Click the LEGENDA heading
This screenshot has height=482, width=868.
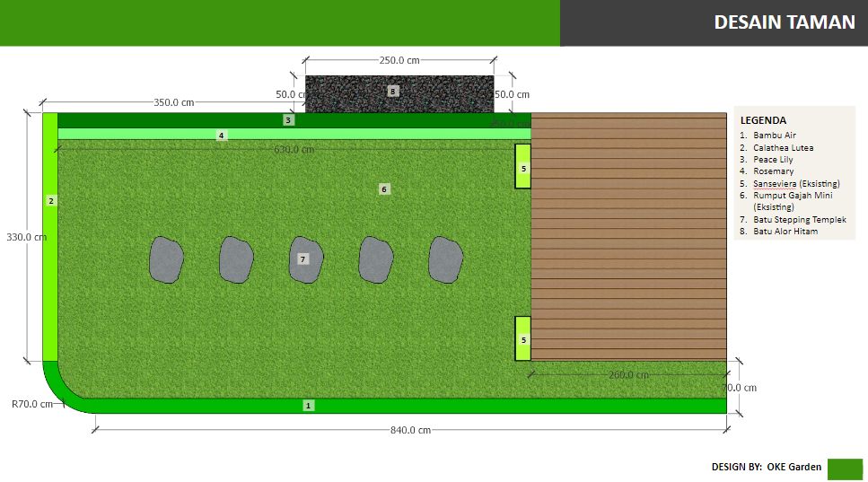coord(763,120)
